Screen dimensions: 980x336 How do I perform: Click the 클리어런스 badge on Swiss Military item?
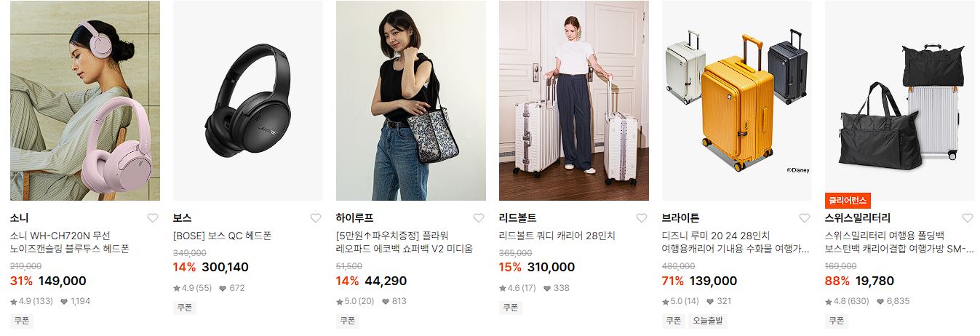[848, 201]
